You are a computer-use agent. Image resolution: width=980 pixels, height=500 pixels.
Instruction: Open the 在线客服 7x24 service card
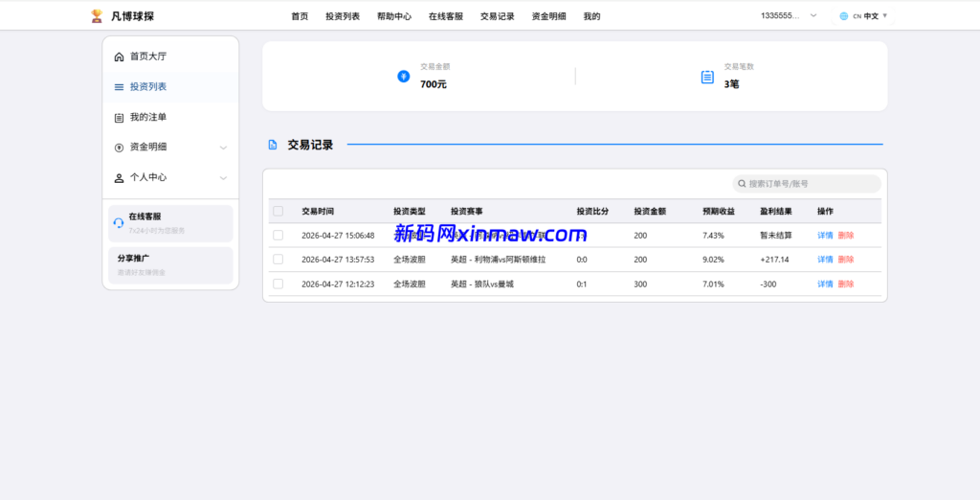170,223
